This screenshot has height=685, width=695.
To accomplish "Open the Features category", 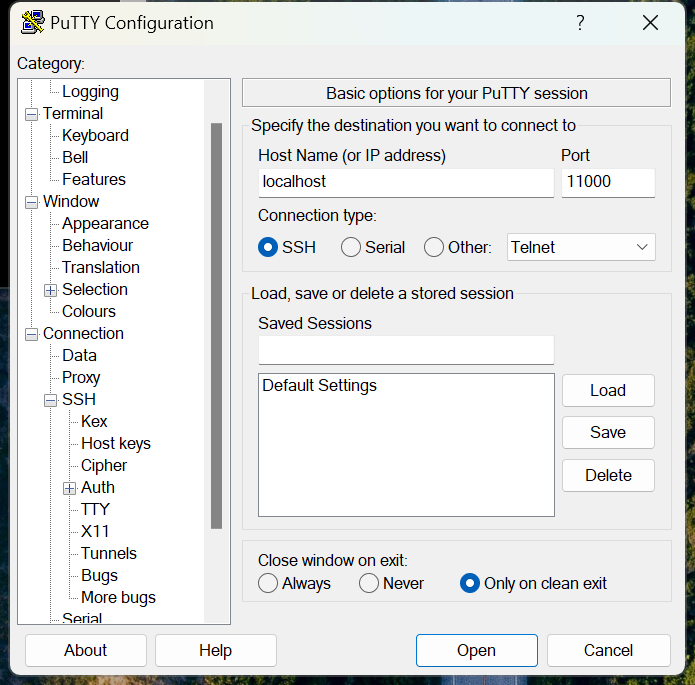I will coord(94,180).
